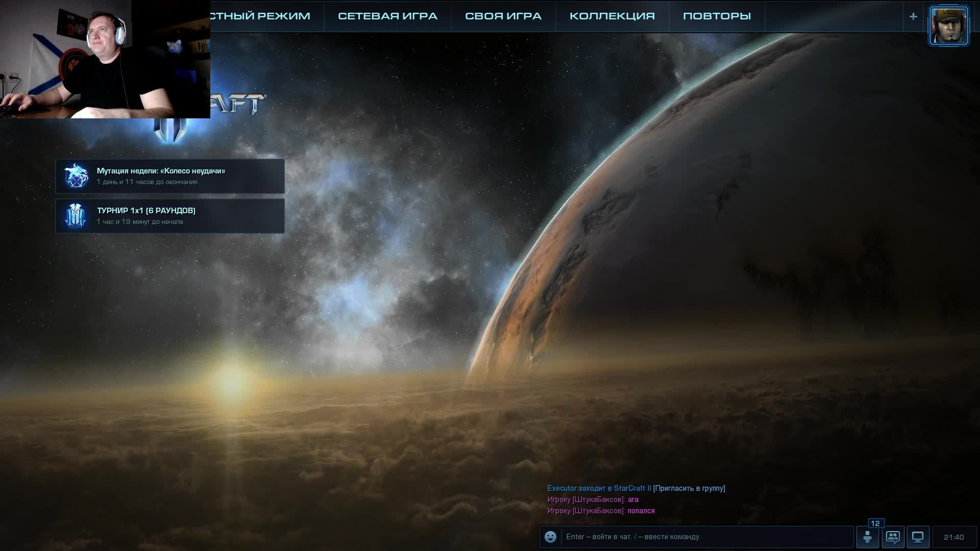Click the tournament trophy icon
Image resolution: width=980 pixels, height=551 pixels.
(x=76, y=215)
